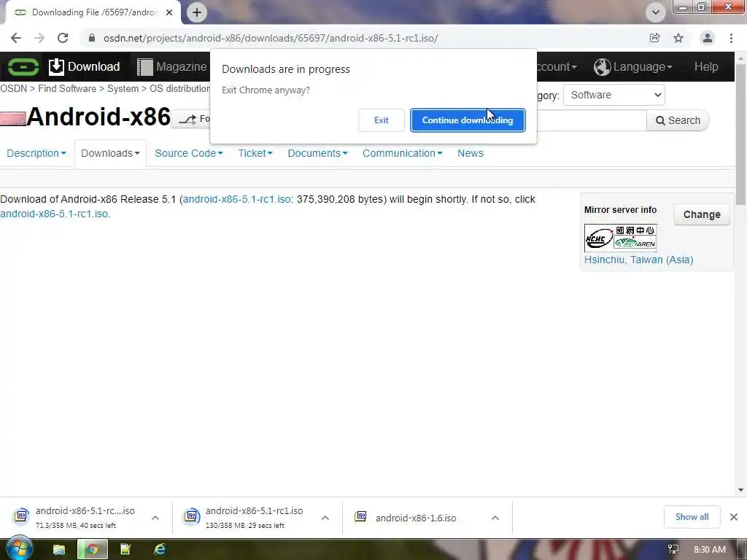Viewport: 747px width, 560px height.
Task: Open the Account dropdown in the header
Action: 557,66
